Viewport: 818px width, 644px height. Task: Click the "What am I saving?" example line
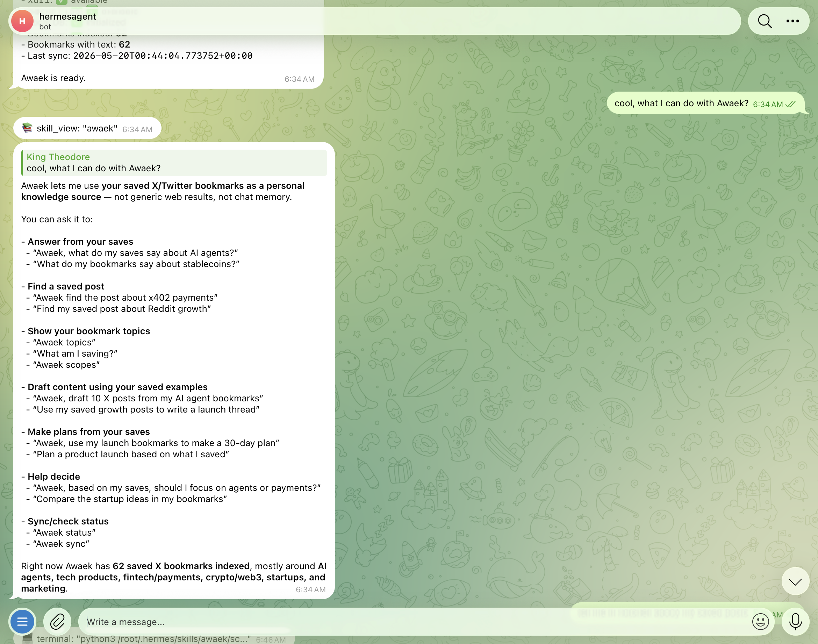(x=76, y=354)
